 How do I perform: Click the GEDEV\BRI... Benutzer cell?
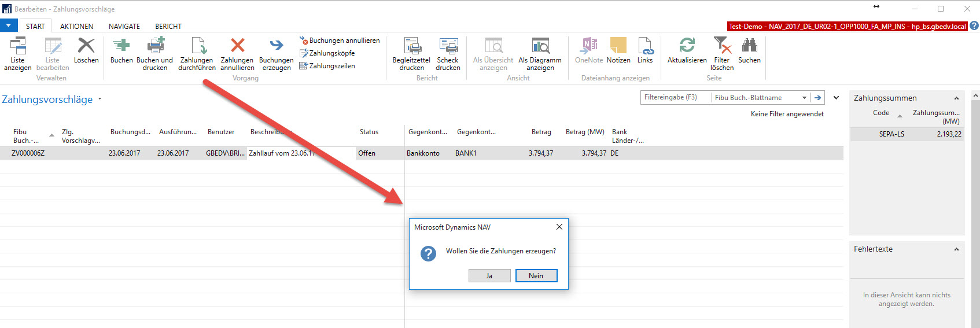pos(226,153)
